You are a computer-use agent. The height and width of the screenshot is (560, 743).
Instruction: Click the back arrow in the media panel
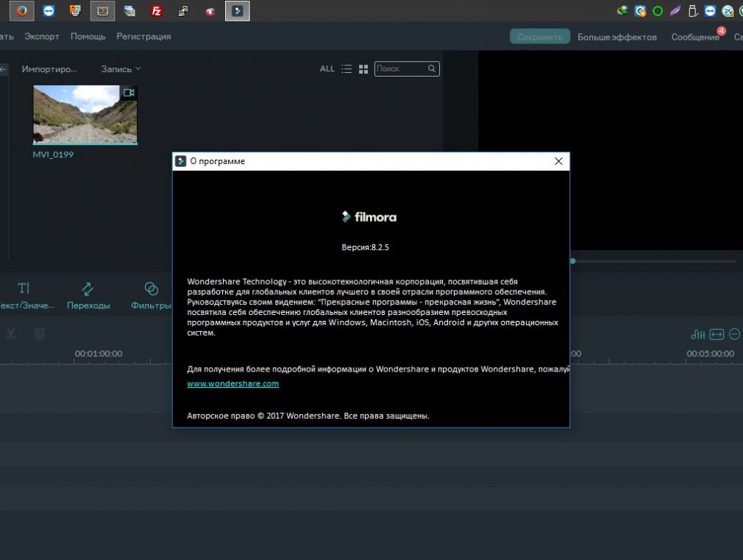point(3,69)
